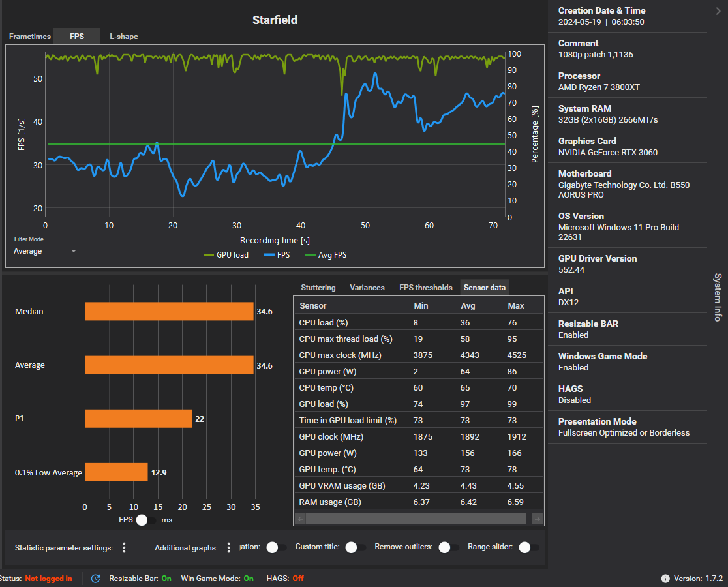Toggle the Avg FPS legend entry

coord(326,255)
